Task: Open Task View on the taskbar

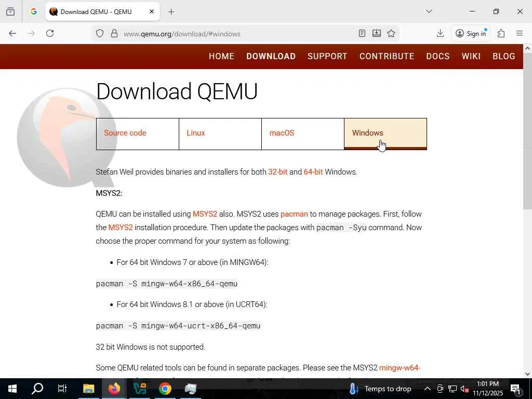Action: [x=62, y=389]
